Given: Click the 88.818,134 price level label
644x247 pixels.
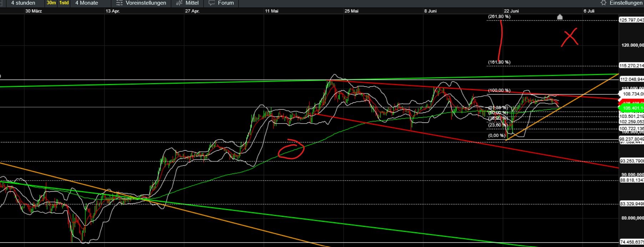Looking at the screenshot, I should click(632, 180).
